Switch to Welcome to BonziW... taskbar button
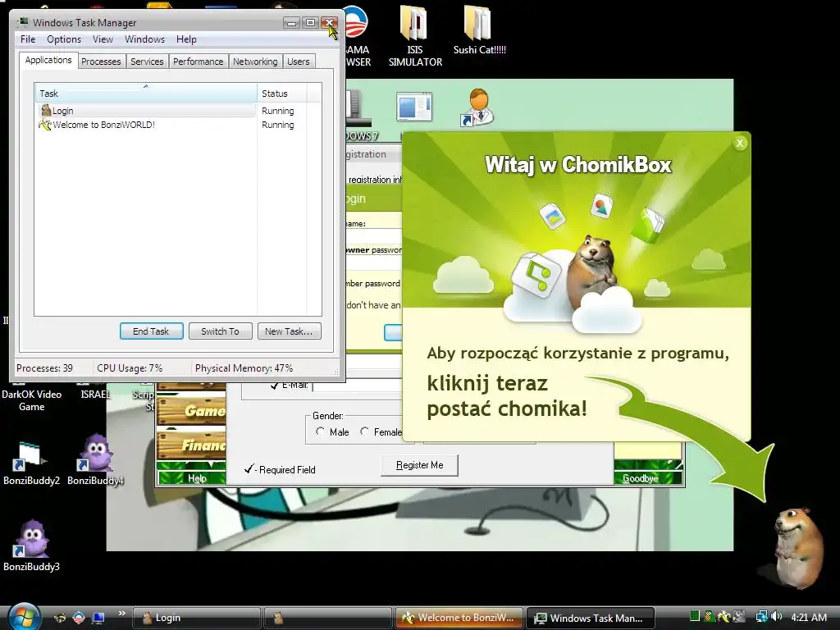Image resolution: width=840 pixels, height=630 pixels. click(x=459, y=618)
